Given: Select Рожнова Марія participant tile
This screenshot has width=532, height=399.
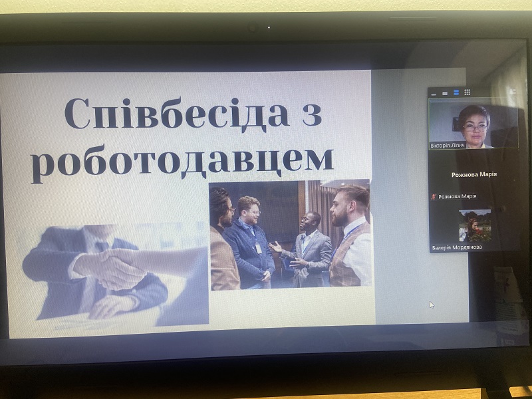Looking at the screenshot, I should (474, 176).
